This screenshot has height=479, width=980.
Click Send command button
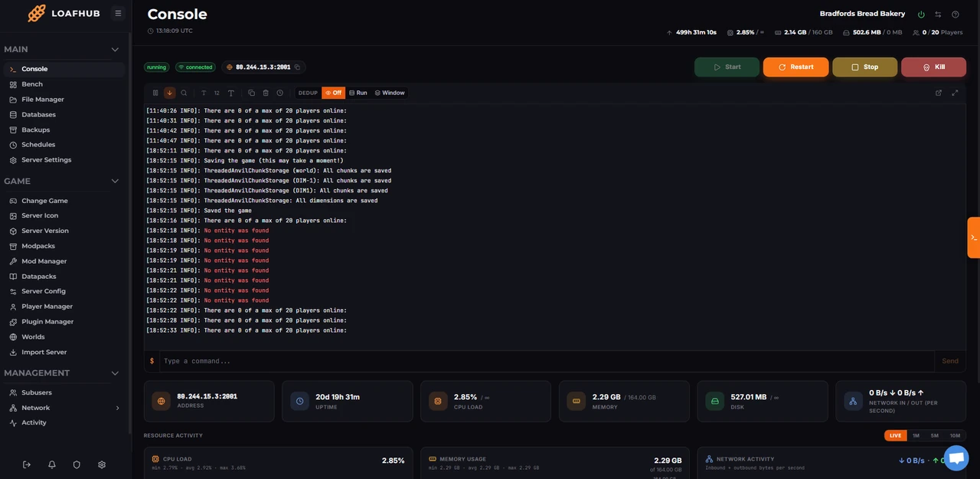click(950, 361)
